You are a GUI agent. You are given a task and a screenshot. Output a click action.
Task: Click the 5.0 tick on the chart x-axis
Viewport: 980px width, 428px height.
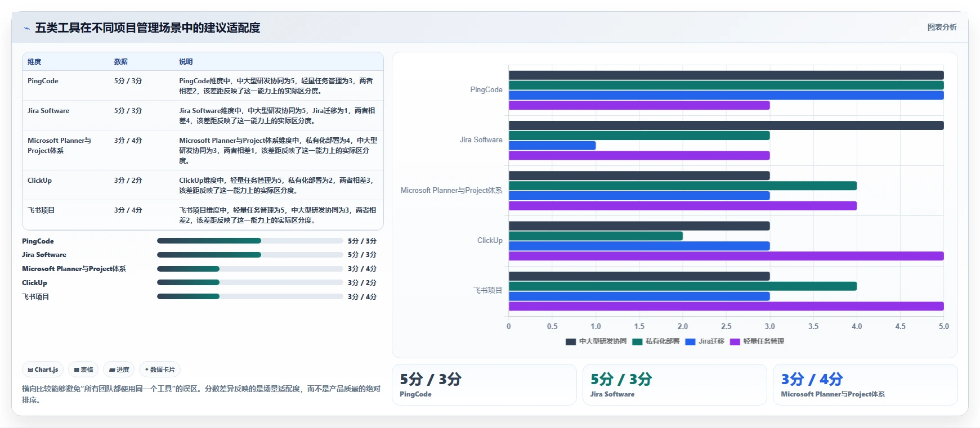pos(943,326)
